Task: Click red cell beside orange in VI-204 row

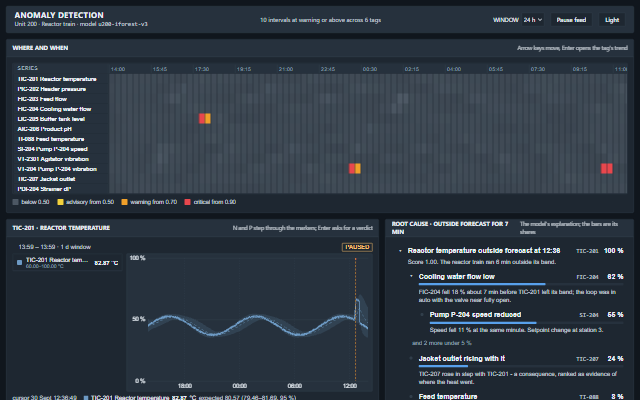Action: tap(352, 169)
